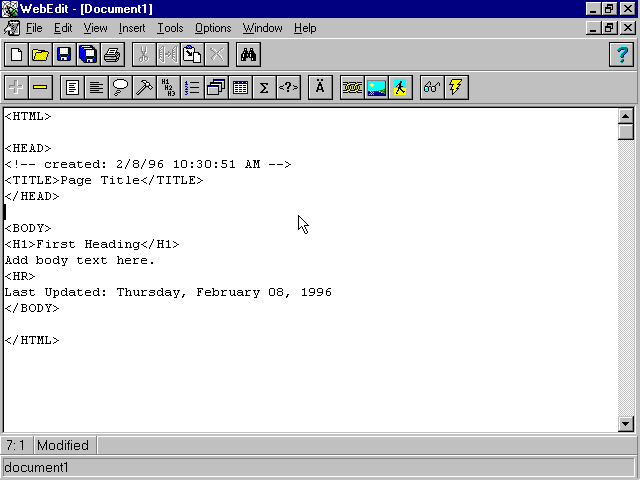The width and height of the screenshot is (640, 480).
Task: Click the lightning bolt toolbar icon
Action: tap(456, 87)
